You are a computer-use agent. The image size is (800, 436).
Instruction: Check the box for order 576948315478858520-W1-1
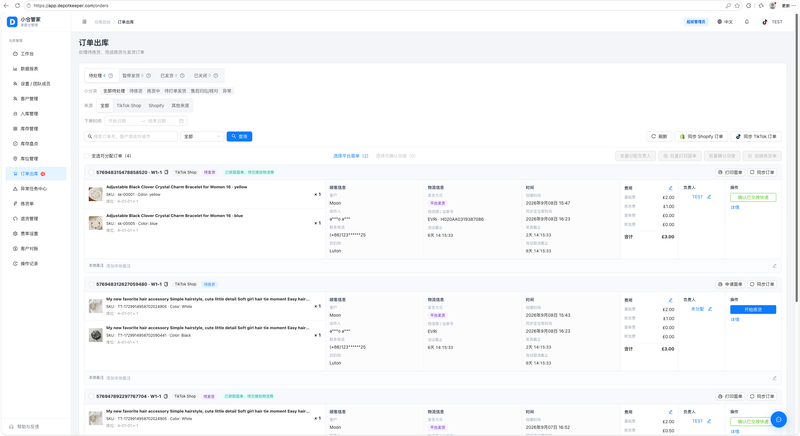91,172
